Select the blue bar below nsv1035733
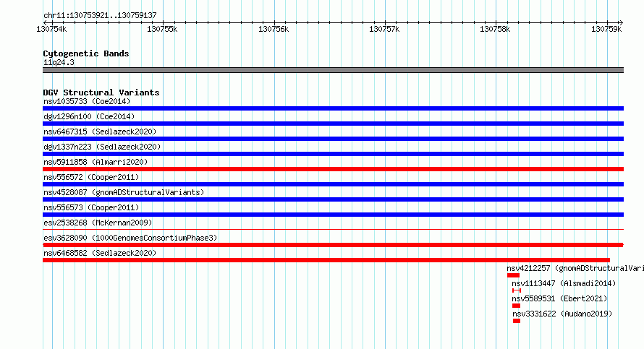Image resolution: width=644 pixels, height=349 pixels. 333,108
